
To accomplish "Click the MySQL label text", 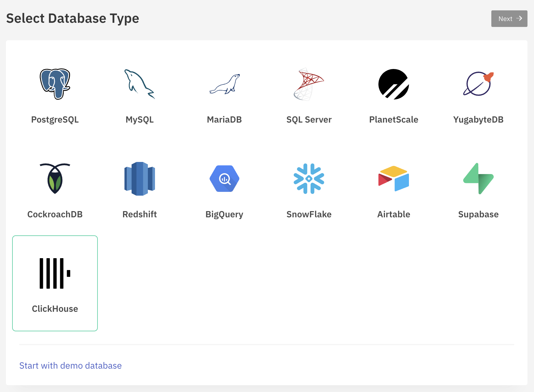I will pos(140,120).
